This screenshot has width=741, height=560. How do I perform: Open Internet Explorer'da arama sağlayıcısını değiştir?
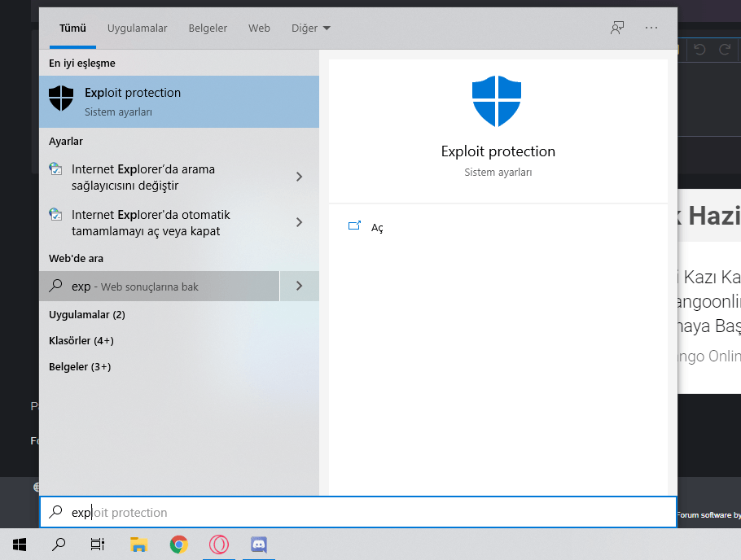point(160,177)
